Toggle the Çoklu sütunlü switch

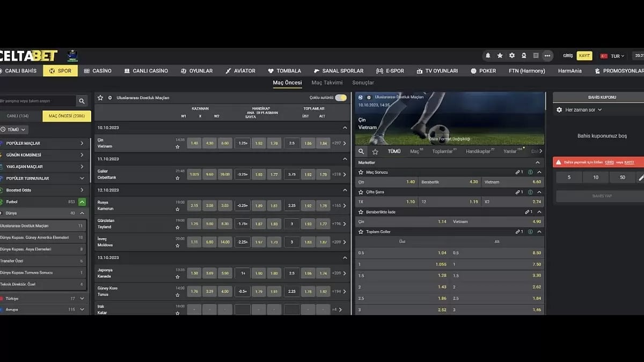coord(341,98)
